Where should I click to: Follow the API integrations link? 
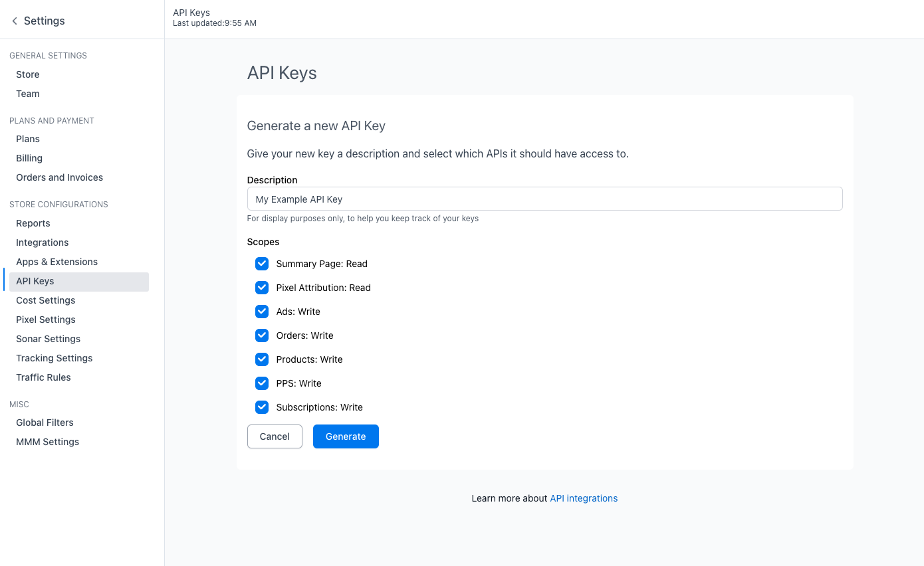[584, 498]
